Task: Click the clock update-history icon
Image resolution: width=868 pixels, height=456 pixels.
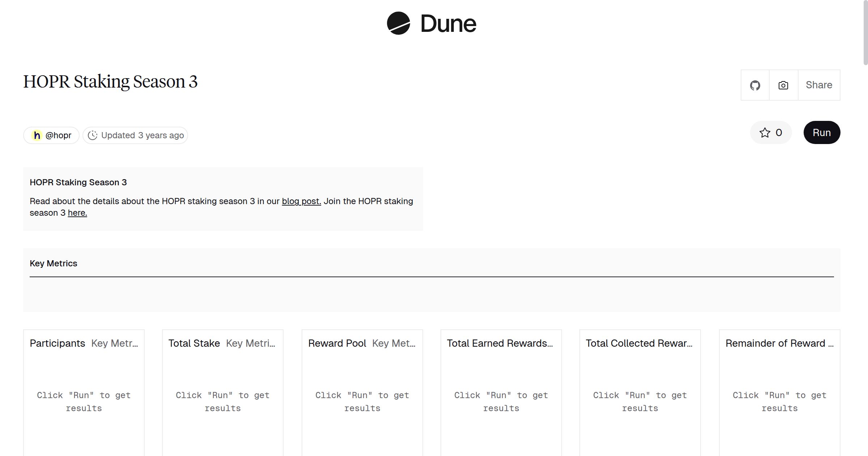Action: click(x=93, y=135)
